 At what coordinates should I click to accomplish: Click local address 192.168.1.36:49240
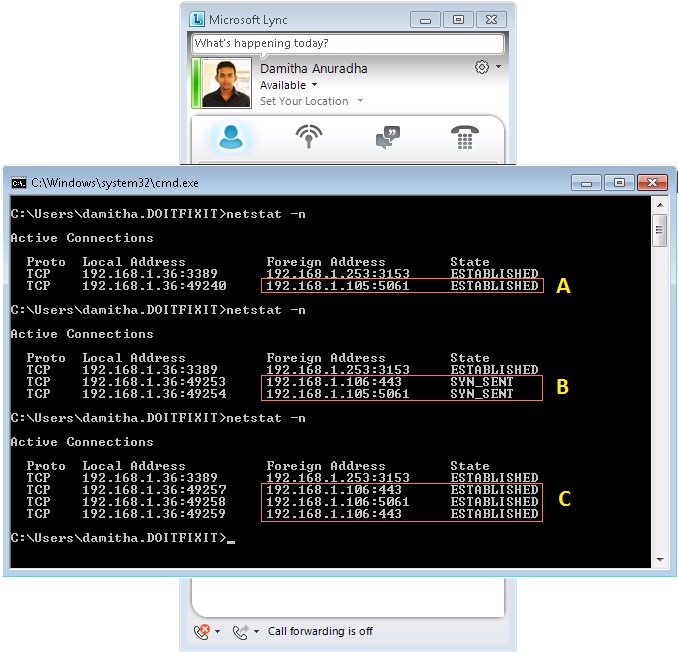click(154, 285)
